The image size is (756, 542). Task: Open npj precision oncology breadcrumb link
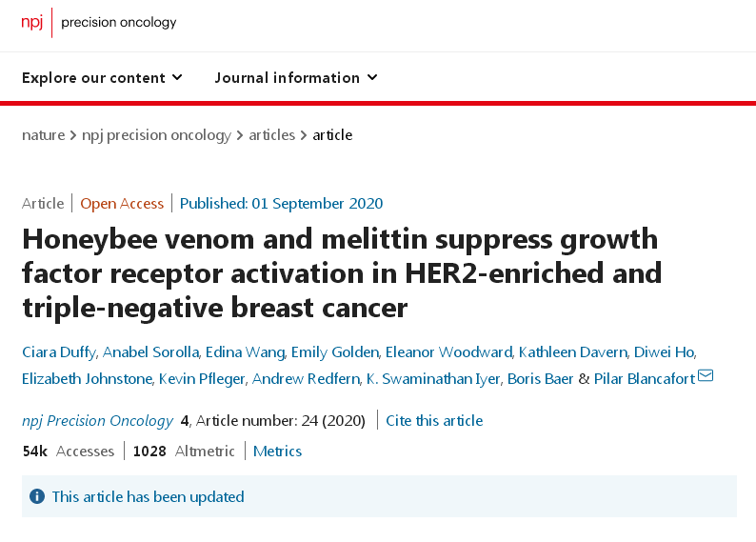click(x=157, y=135)
